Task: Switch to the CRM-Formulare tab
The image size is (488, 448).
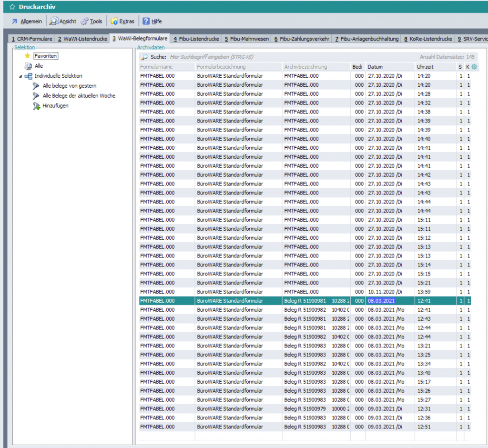Action: 32,39
